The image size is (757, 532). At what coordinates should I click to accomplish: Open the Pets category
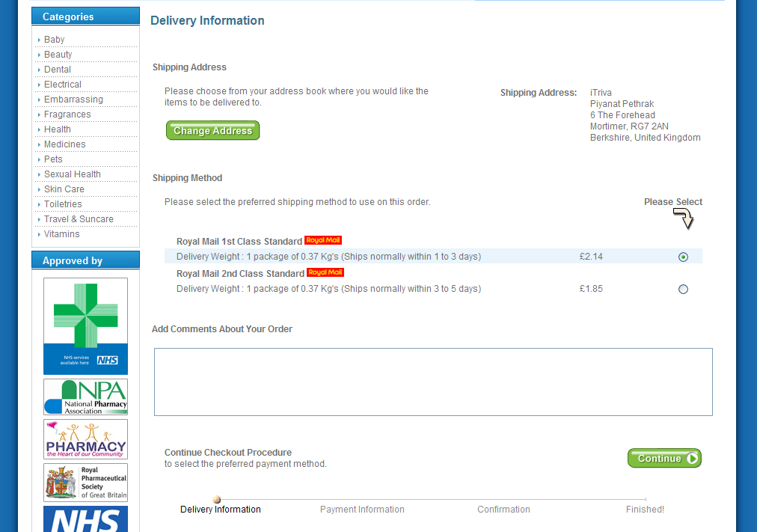(53, 159)
